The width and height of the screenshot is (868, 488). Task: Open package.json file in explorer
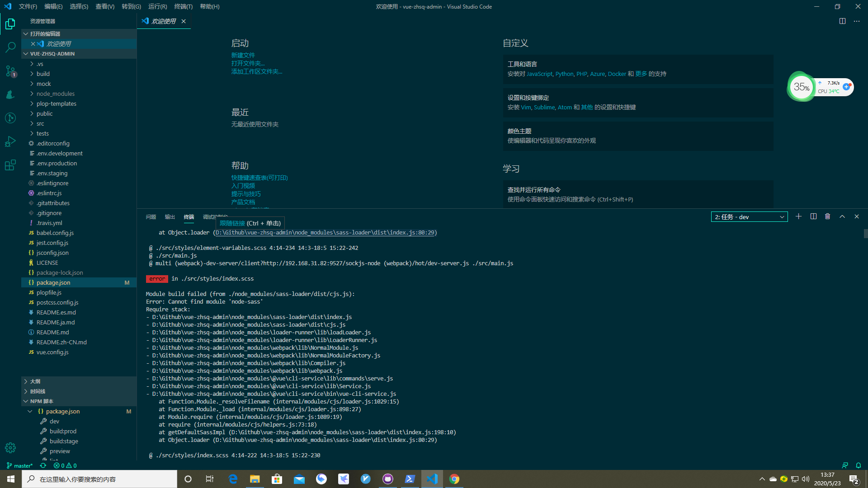tap(79, 282)
